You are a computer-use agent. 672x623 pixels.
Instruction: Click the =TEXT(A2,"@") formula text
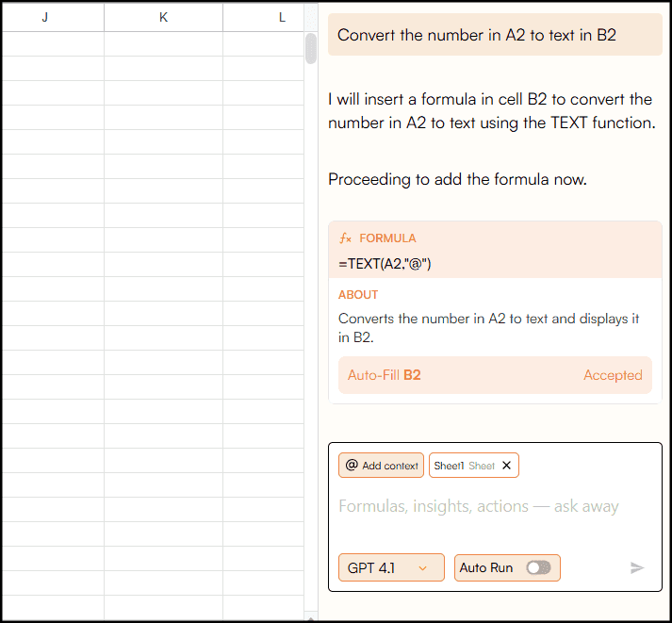[385, 264]
